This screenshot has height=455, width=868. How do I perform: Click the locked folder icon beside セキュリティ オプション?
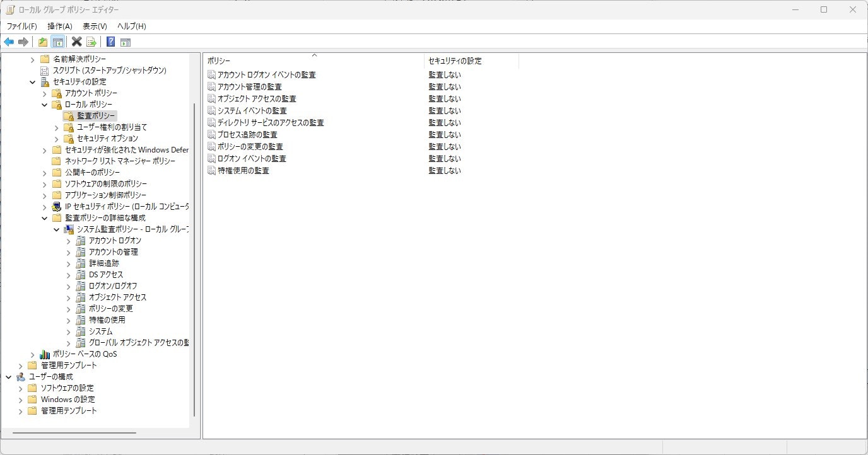coord(69,138)
